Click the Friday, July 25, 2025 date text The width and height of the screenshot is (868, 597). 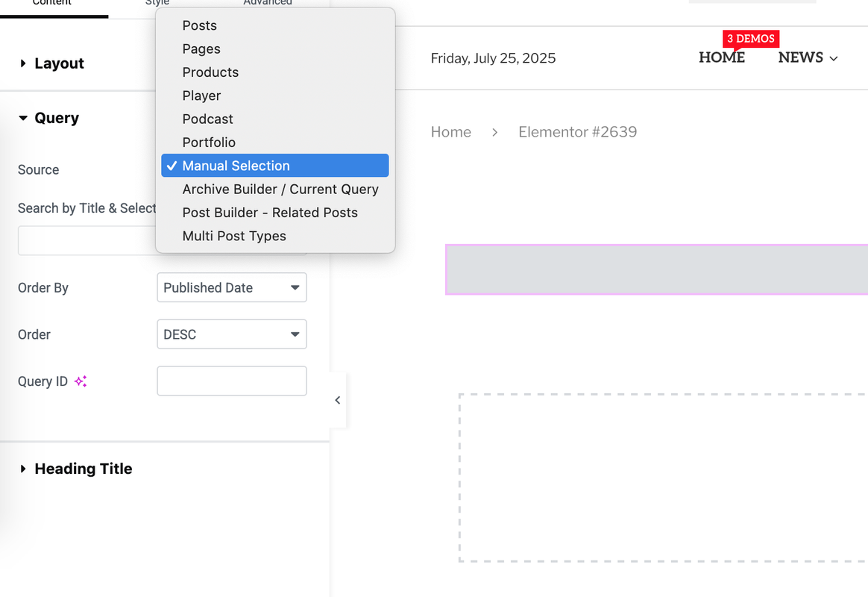tap(493, 58)
